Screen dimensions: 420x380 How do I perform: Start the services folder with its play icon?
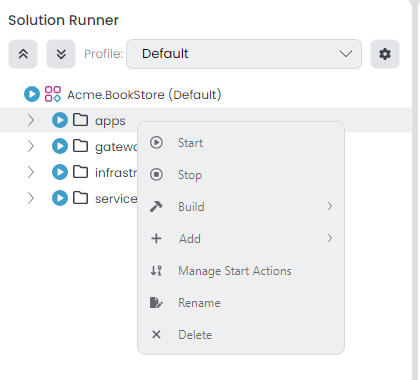[x=60, y=198]
